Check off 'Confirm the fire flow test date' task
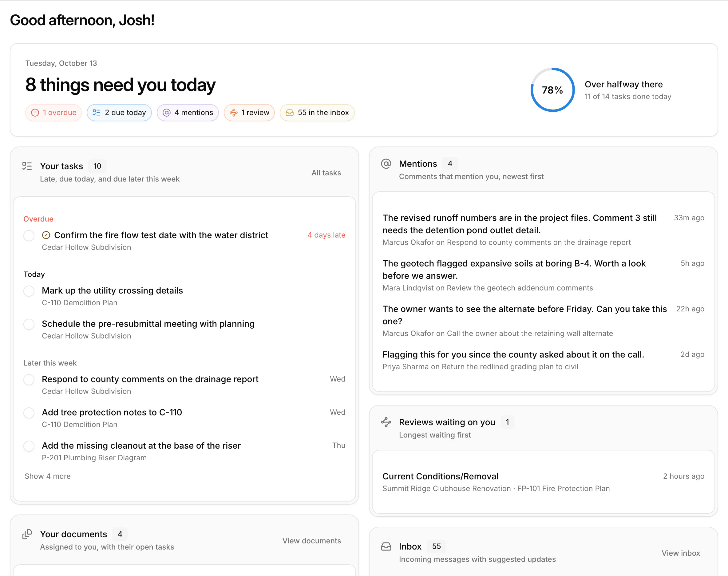The width and height of the screenshot is (728, 576). 29,235
